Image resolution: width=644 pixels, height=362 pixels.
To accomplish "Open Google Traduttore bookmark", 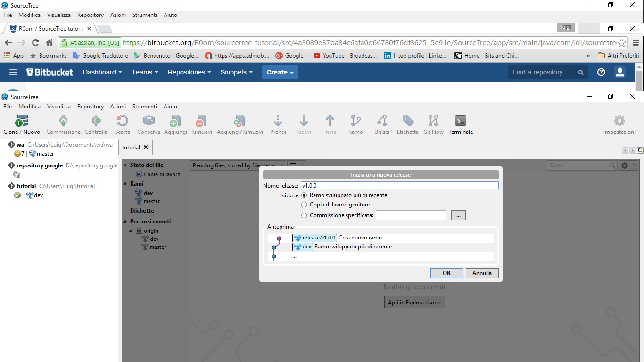I will coord(100,56).
